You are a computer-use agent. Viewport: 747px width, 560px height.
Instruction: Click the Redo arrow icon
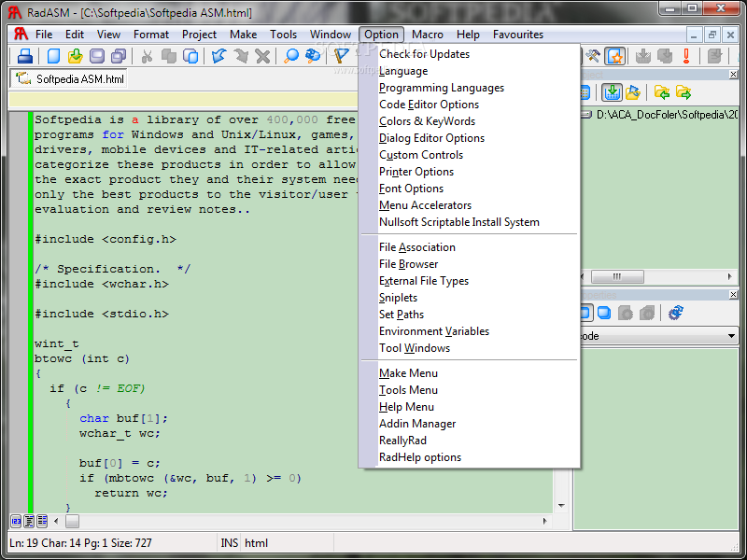[241, 56]
